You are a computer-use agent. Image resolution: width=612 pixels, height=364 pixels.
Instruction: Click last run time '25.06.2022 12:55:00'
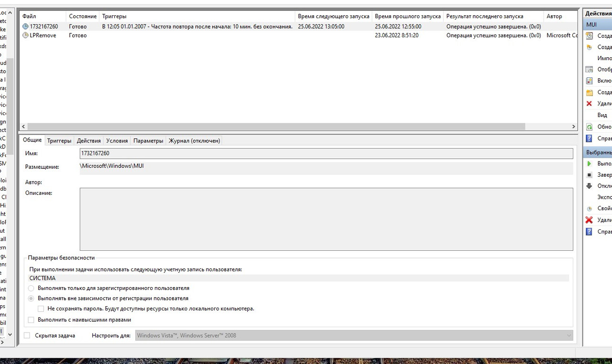(398, 27)
